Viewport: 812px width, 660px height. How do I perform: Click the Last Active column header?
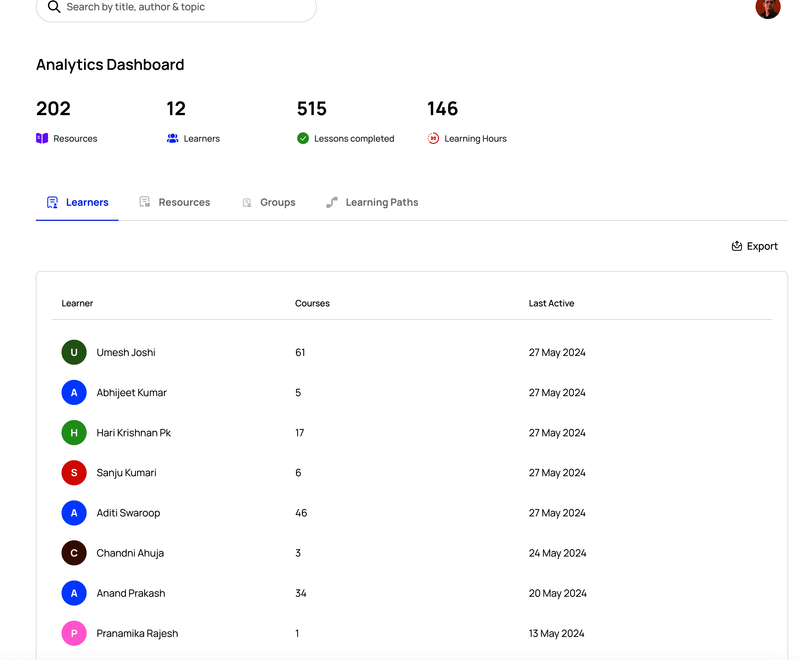(551, 303)
